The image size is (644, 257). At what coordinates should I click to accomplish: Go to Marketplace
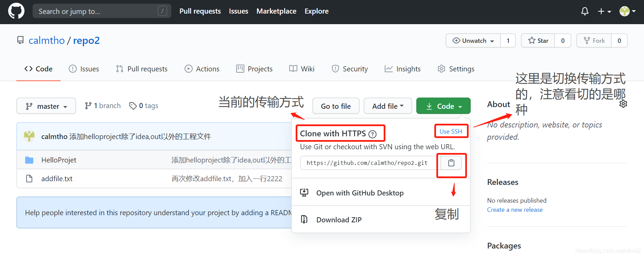[x=276, y=11]
